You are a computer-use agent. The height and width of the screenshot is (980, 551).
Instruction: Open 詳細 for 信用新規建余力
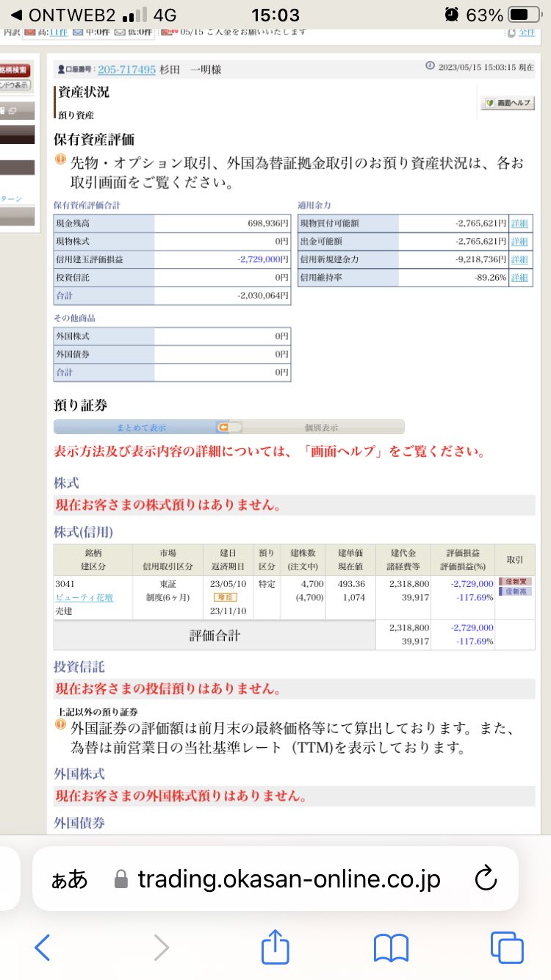pyautogui.click(x=519, y=259)
